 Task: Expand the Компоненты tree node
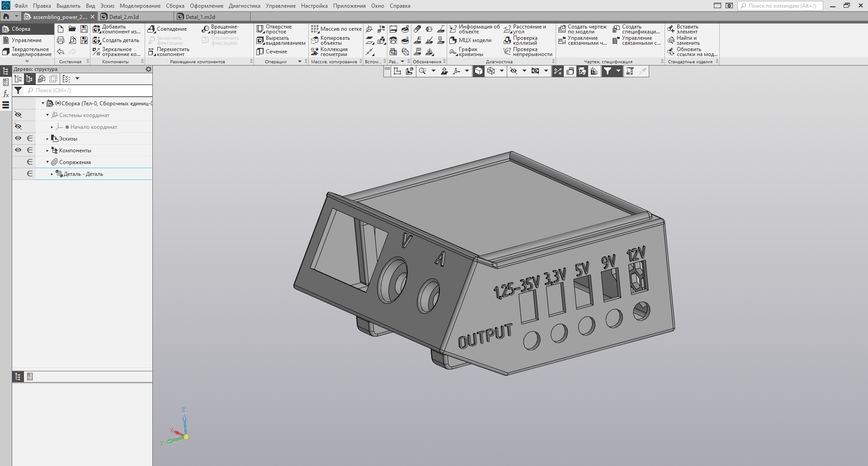click(47, 151)
